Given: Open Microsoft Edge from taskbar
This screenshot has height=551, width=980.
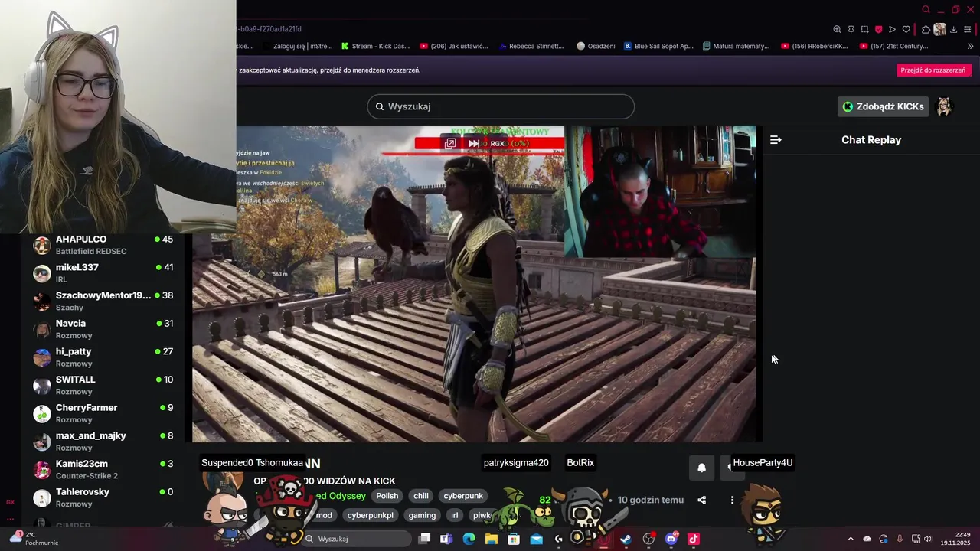Looking at the screenshot, I should click(x=469, y=539).
